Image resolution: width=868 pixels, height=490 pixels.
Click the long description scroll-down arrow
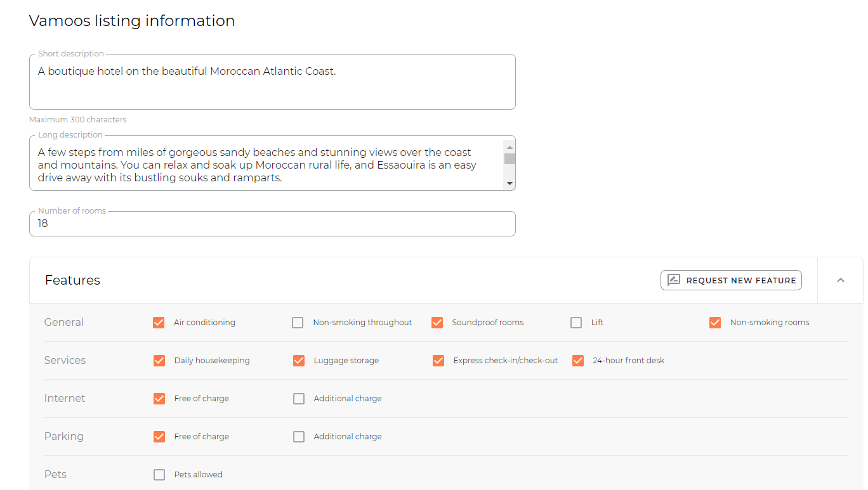coord(510,183)
